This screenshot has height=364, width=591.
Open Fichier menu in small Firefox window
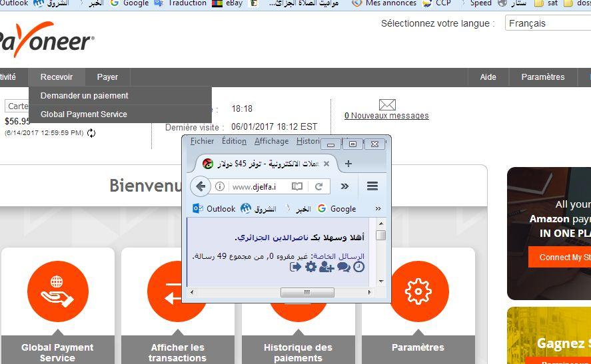tap(202, 141)
